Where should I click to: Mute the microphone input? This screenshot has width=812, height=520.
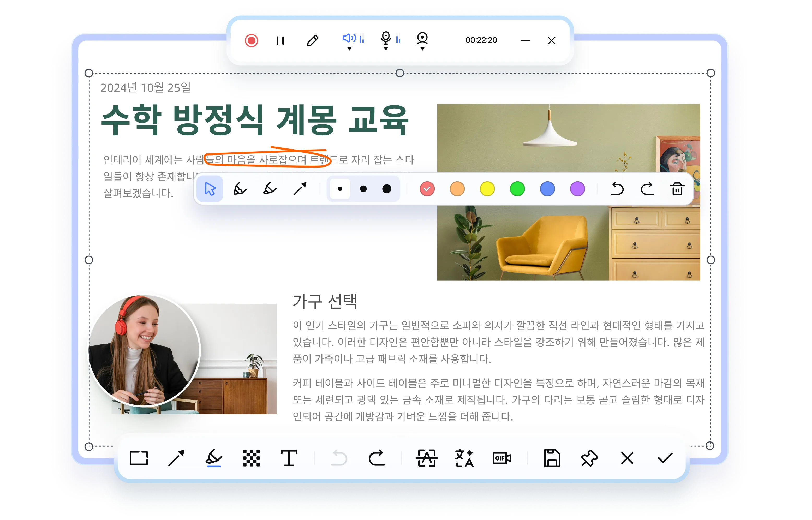pyautogui.click(x=386, y=39)
